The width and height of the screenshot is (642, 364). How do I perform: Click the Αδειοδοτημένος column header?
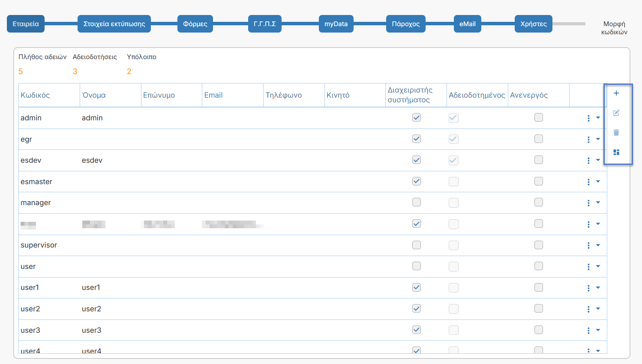click(x=477, y=95)
